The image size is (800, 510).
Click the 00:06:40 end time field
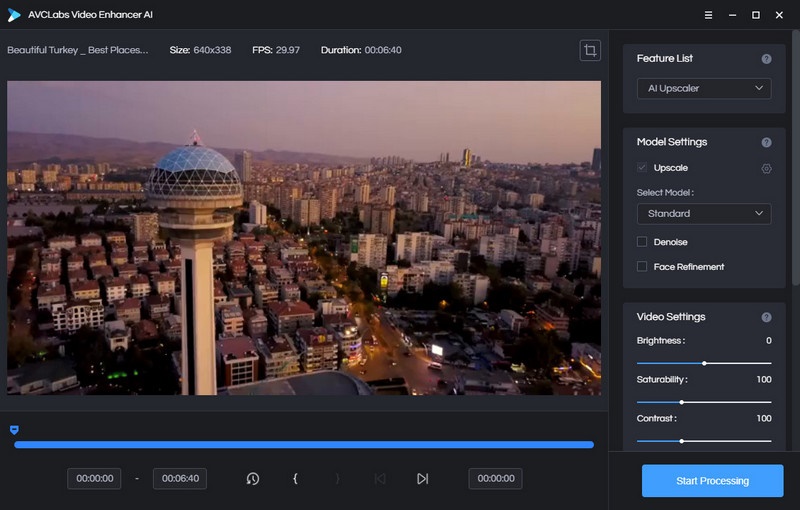(180, 479)
